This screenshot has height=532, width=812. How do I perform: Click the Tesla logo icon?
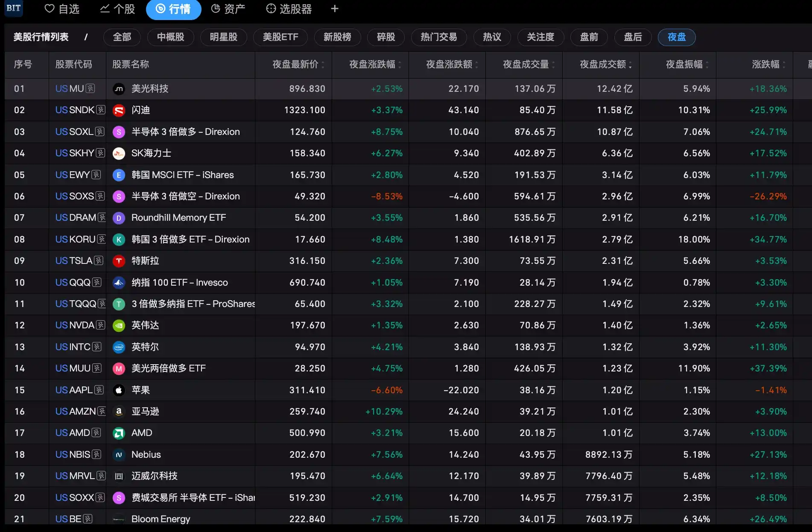[x=119, y=261]
